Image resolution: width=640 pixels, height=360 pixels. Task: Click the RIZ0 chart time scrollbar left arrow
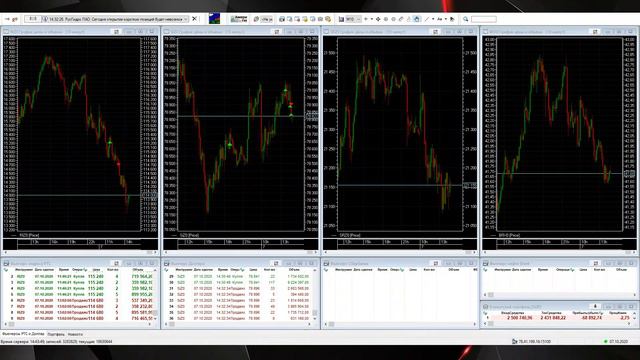tap(5, 253)
